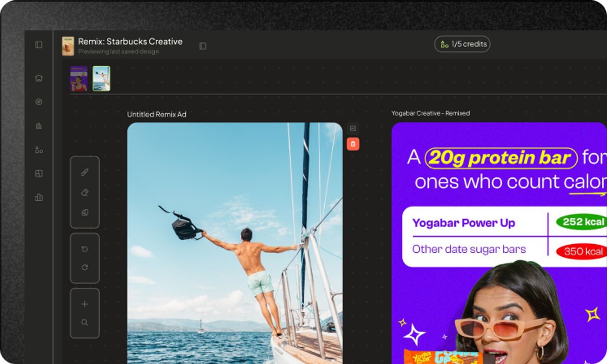
Task: Open the magnifier zoom tool
Action: tap(84, 322)
